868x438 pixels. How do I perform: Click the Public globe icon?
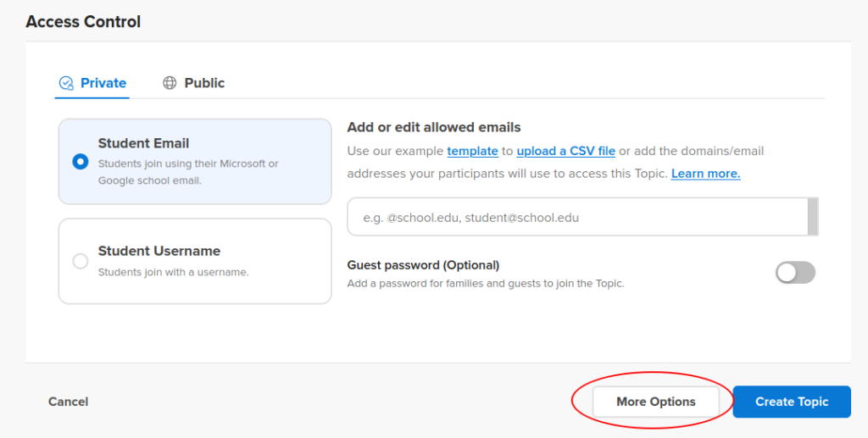tap(170, 83)
